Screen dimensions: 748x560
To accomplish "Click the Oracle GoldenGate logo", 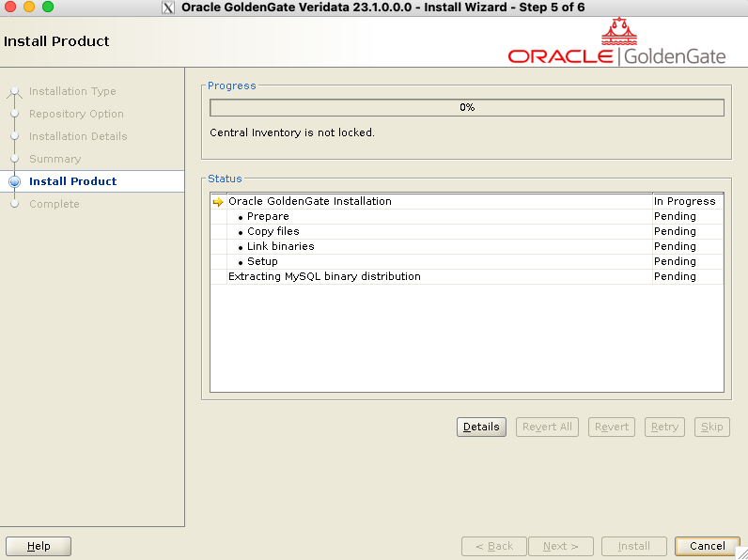I will click(616, 44).
